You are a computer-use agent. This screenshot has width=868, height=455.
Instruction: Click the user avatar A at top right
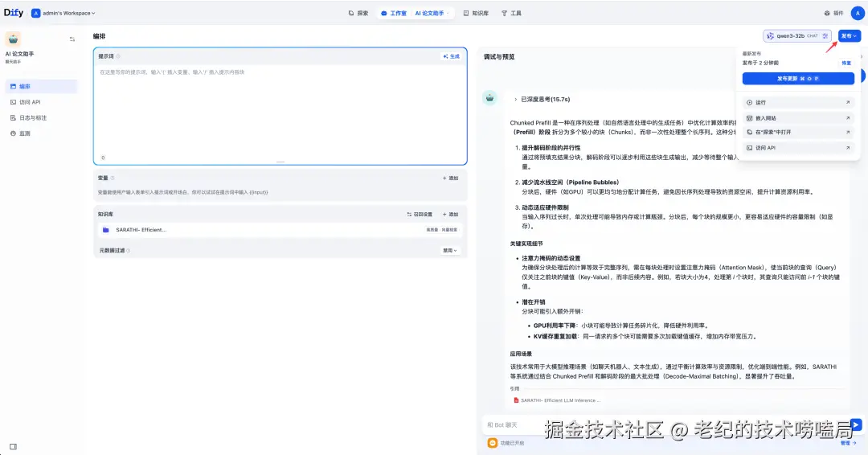(x=857, y=13)
